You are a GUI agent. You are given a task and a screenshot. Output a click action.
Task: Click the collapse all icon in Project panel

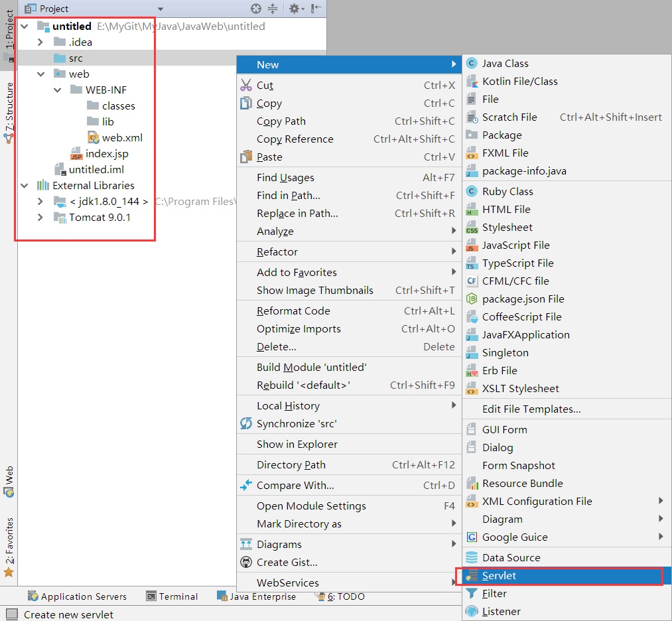[x=273, y=9]
